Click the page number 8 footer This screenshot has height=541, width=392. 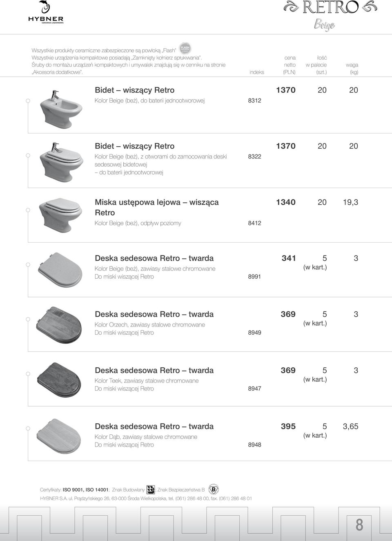coord(359,525)
